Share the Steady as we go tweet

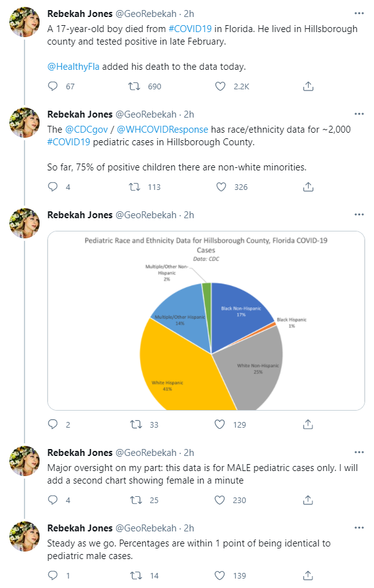pos(308,575)
